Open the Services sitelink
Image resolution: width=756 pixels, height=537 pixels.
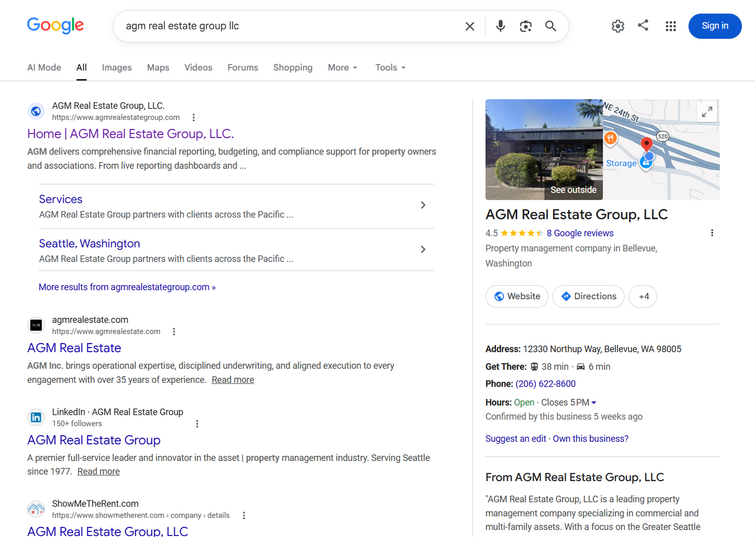61,199
